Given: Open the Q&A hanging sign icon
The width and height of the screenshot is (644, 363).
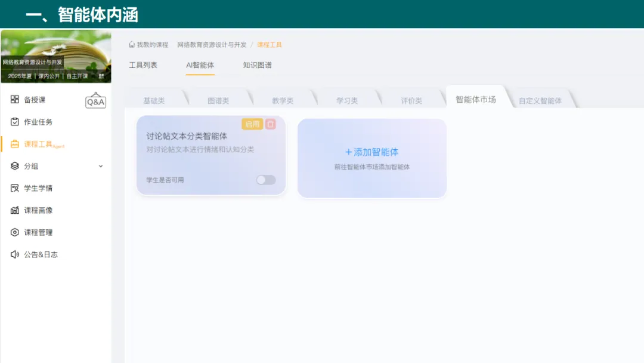Looking at the screenshot, I should click(95, 101).
